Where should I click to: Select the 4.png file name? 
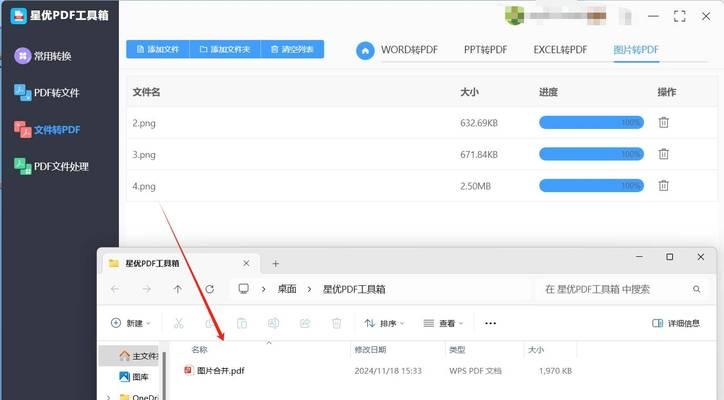point(144,187)
